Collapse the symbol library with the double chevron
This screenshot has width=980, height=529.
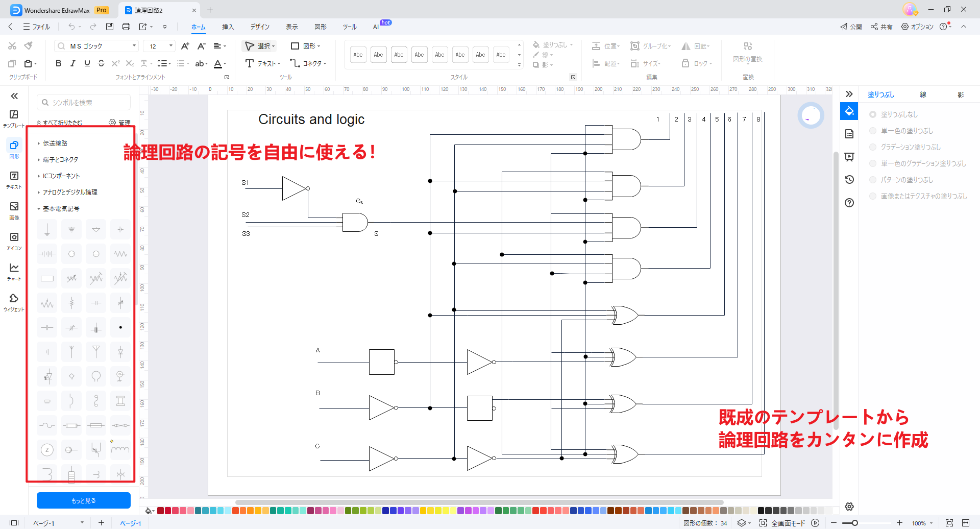tap(14, 96)
